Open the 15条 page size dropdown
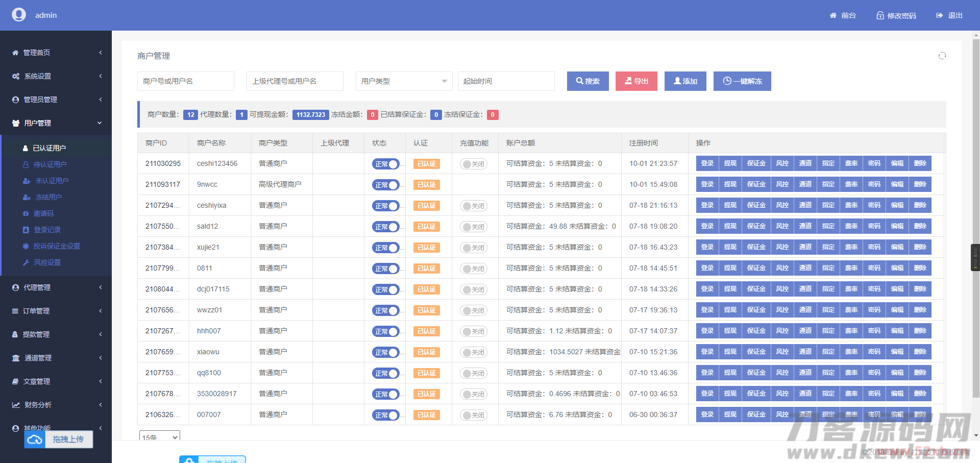The height and width of the screenshot is (463, 980). pos(160,437)
